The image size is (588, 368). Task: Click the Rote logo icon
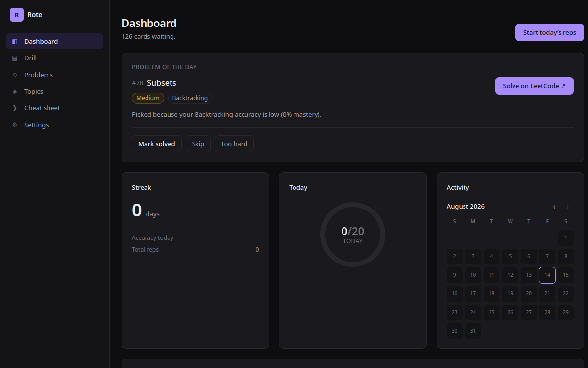tap(17, 15)
